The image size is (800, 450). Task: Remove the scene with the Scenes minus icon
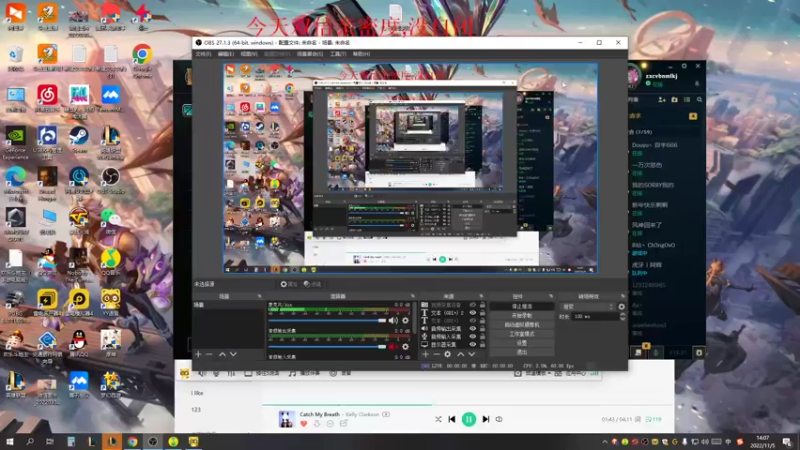(x=209, y=354)
